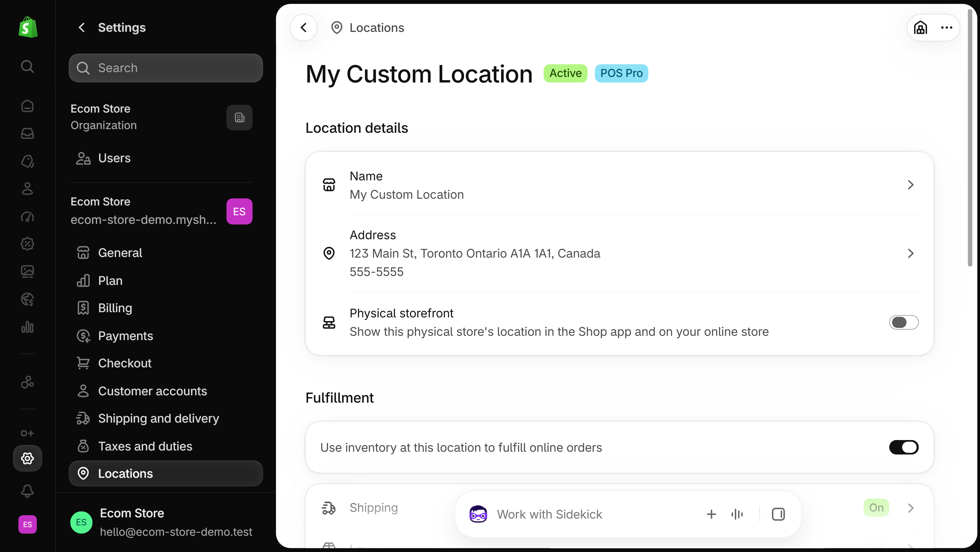This screenshot has height=552, width=980.
Task: Click the ES account avatar in rail
Action: 27,524
